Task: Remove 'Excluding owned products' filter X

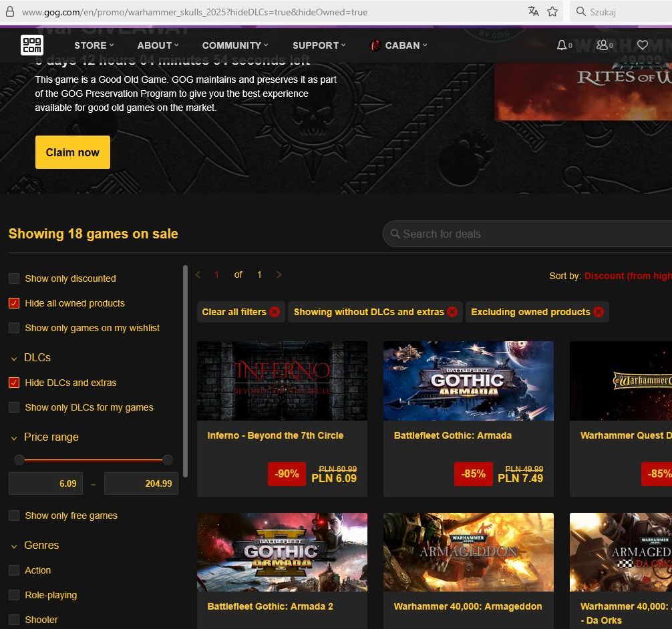Action: tap(599, 312)
